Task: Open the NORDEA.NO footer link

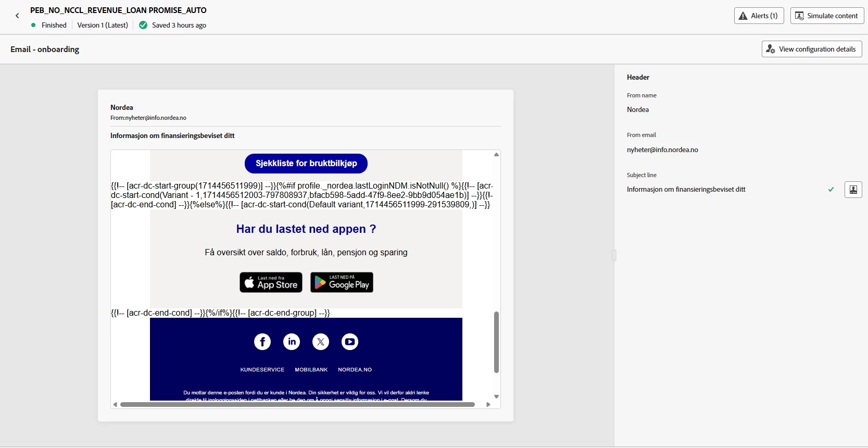Action: pos(355,370)
